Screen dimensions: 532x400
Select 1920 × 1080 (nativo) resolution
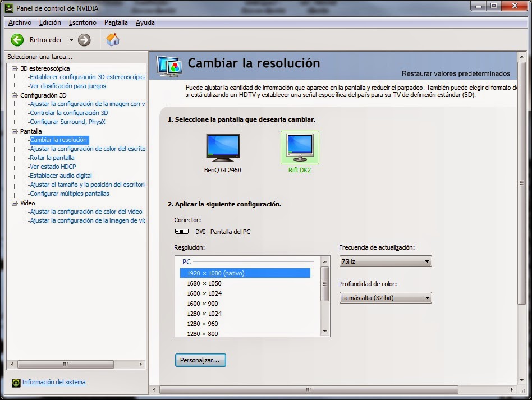(x=245, y=273)
